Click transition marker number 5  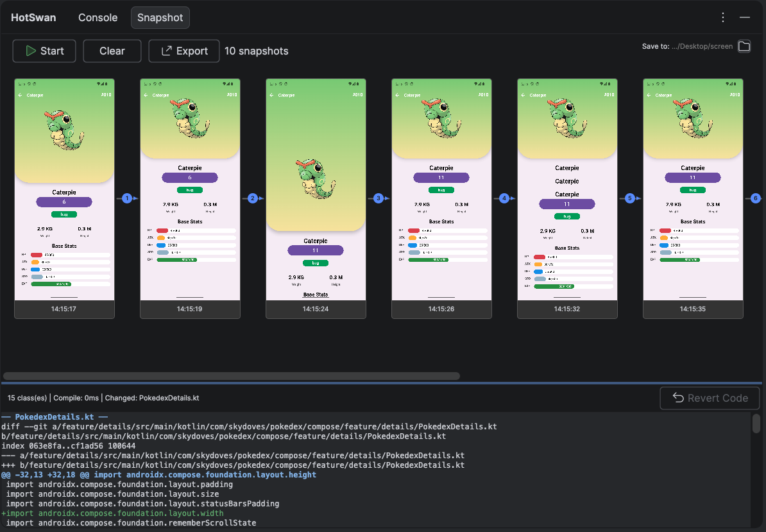pos(630,199)
